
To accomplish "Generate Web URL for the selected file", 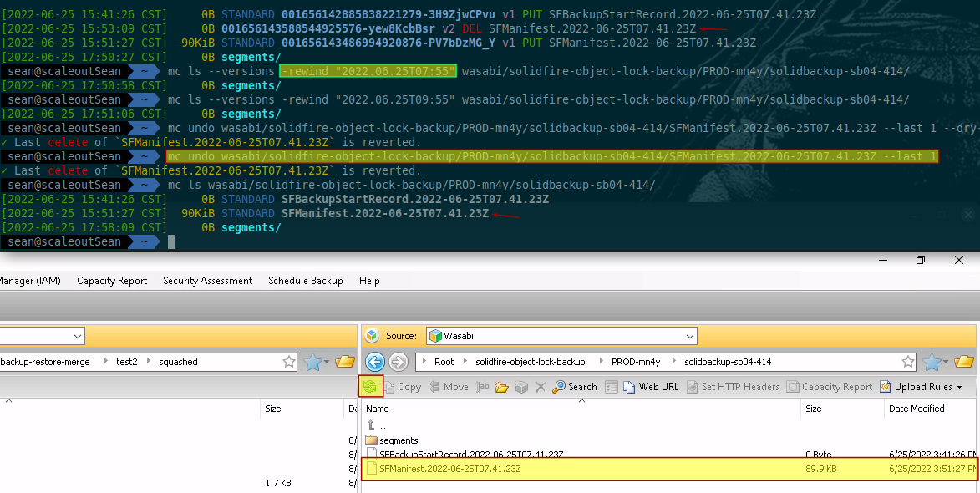I will pos(651,387).
